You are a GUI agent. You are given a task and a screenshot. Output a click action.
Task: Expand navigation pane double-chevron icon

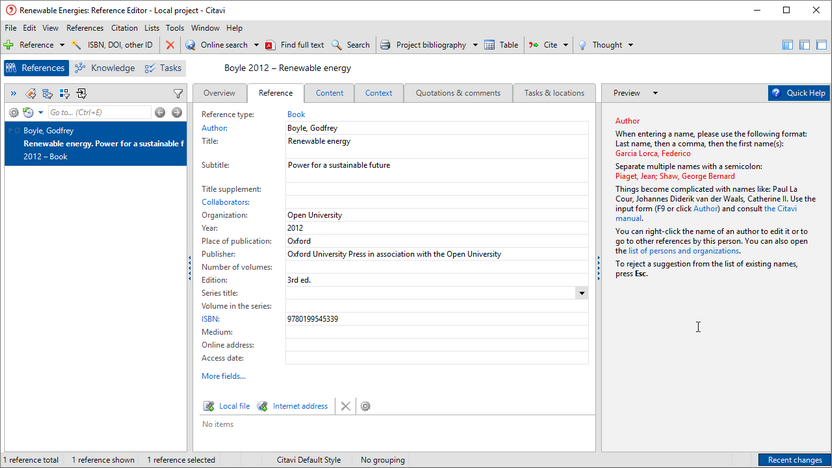[x=14, y=94]
